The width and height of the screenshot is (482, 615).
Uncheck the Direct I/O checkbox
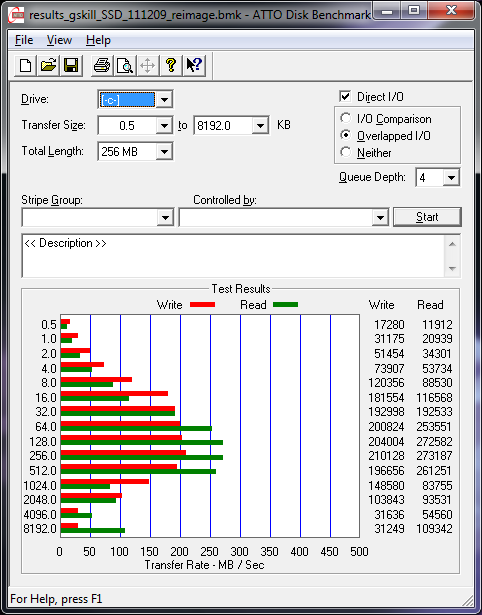click(345, 96)
